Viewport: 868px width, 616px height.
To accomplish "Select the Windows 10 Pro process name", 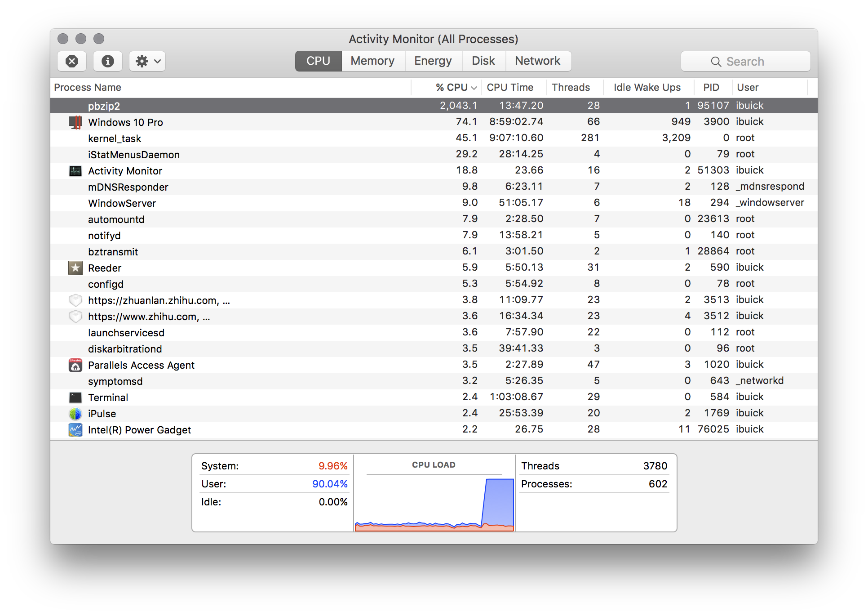I will click(125, 122).
